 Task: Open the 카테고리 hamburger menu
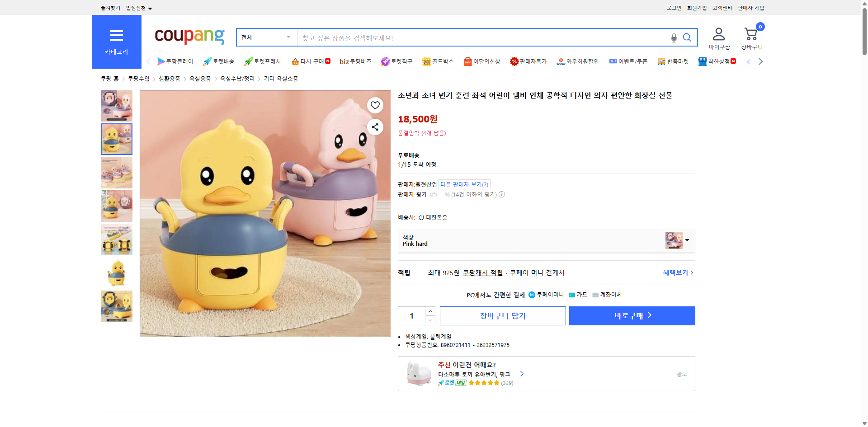(116, 36)
